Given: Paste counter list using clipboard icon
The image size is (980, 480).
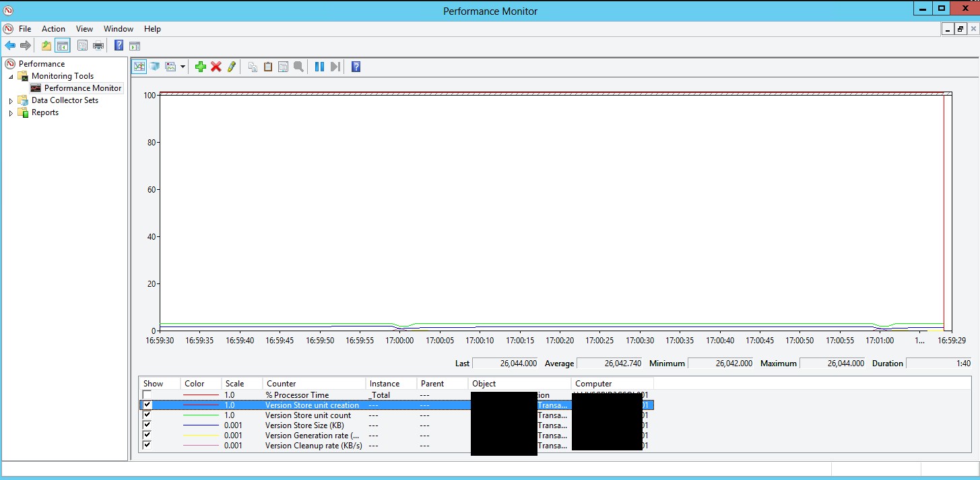Looking at the screenshot, I should coord(268,66).
